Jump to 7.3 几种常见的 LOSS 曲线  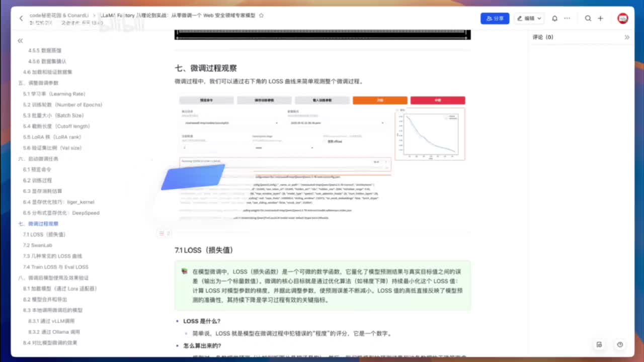point(52,256)
